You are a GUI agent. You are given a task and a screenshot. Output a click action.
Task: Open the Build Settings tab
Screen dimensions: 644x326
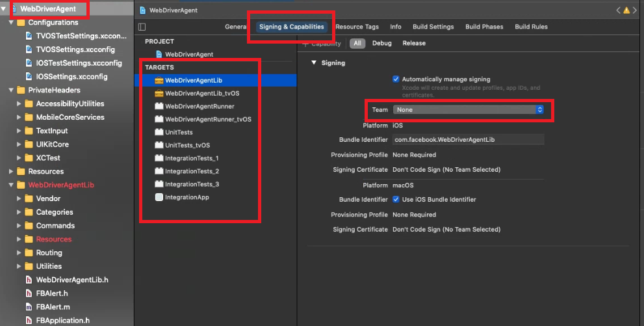tap(433, 27)
